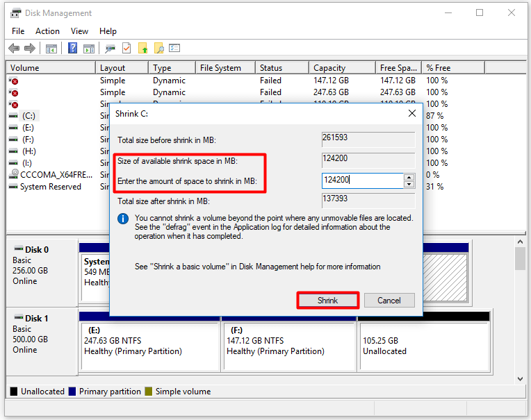This screenshot has height=420, width=531.
Task: Increase shrink amount with up spinner
Action: (x=409, y=177)
